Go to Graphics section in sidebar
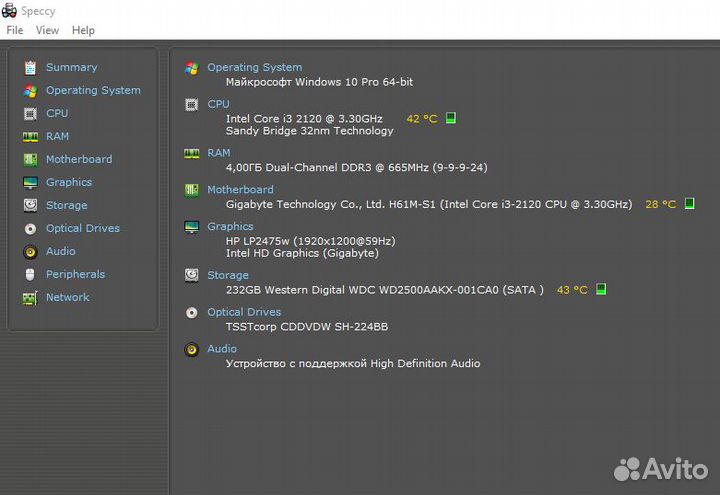Viewport: 720px width, 495px height. tap(69, 182)
